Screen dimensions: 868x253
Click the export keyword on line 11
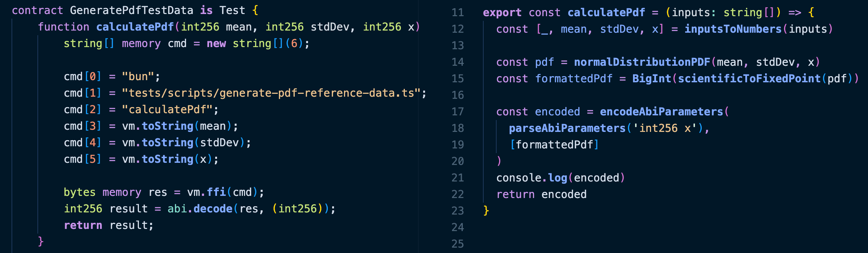click(x=502, y=13)
